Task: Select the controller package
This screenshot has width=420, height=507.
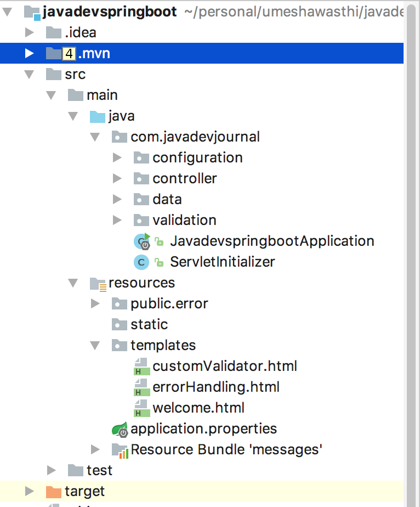Action: (x=185, y=179)
